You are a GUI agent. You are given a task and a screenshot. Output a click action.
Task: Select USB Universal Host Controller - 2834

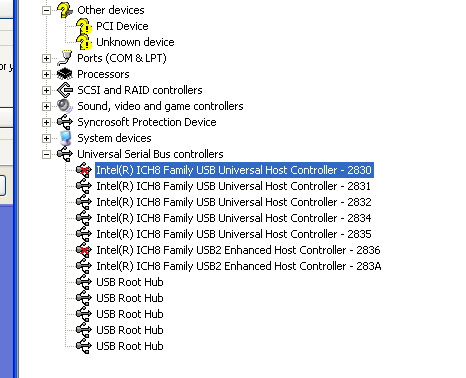pyautogui.click(x=234, y=218)
